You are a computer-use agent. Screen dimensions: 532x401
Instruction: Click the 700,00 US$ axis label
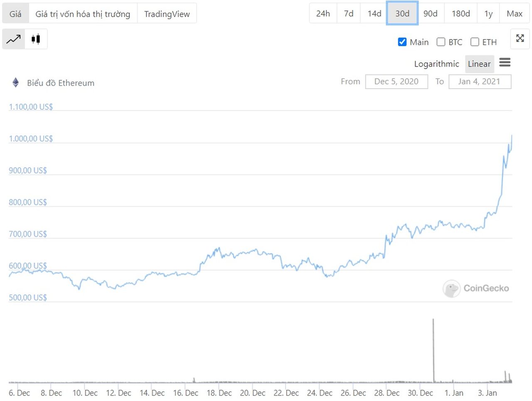(28, 234)
